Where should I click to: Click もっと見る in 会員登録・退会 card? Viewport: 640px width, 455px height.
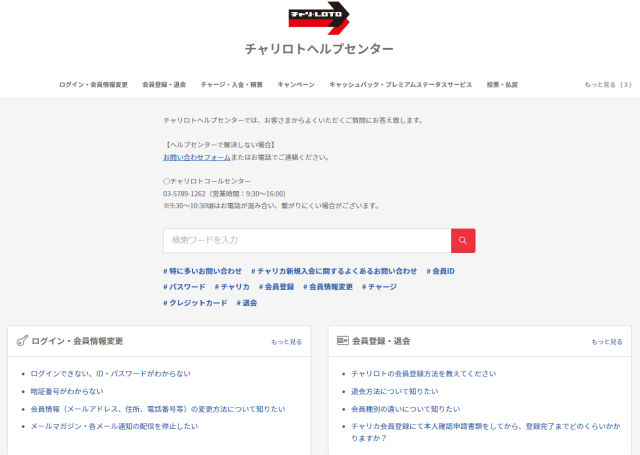[x=607, y=342]
